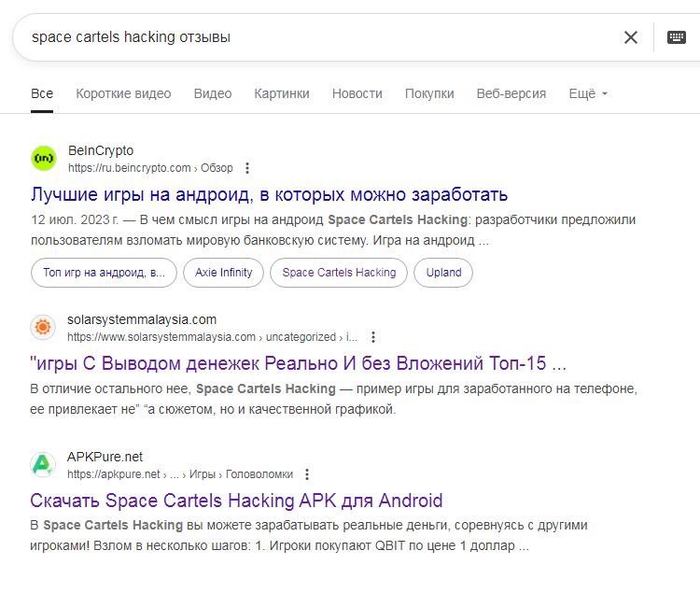Click the '12 июл. 2023 г.' snippet text

click(x=75, y=219)
